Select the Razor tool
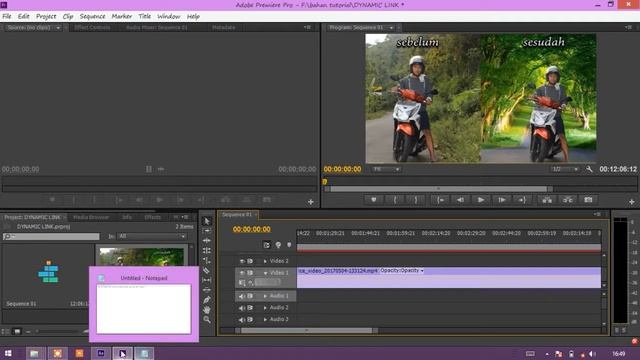This screenshot has width=640, height=360. 207,270
